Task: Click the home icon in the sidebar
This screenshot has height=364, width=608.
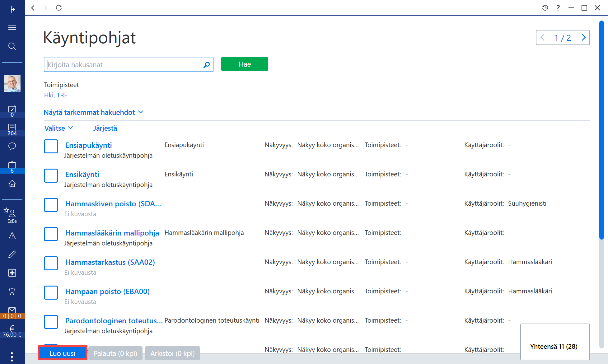Action: 12,184
